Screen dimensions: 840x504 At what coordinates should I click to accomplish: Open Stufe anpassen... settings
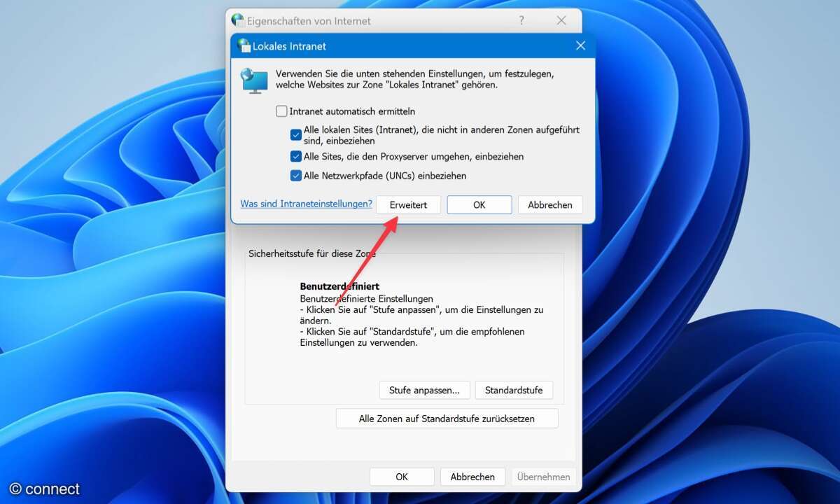424,390
